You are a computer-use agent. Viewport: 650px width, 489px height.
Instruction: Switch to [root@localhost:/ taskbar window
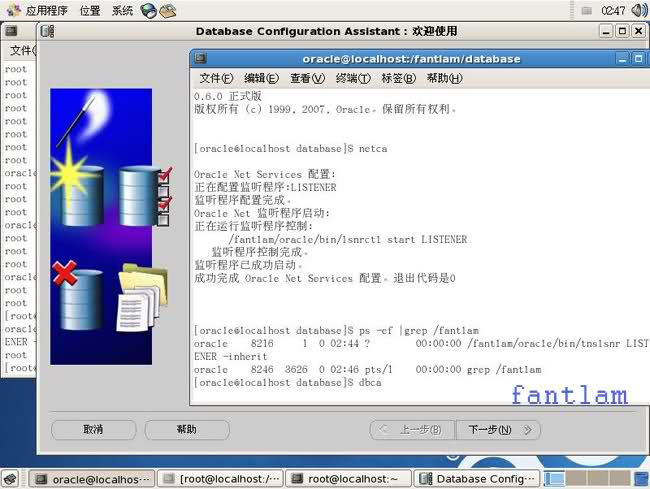[x=221, y=479]
